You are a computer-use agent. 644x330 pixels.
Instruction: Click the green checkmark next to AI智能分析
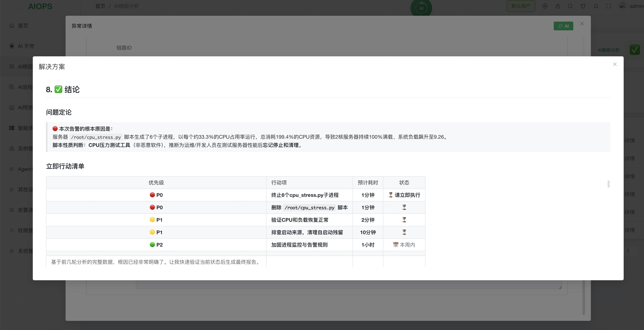coord(634,50)
